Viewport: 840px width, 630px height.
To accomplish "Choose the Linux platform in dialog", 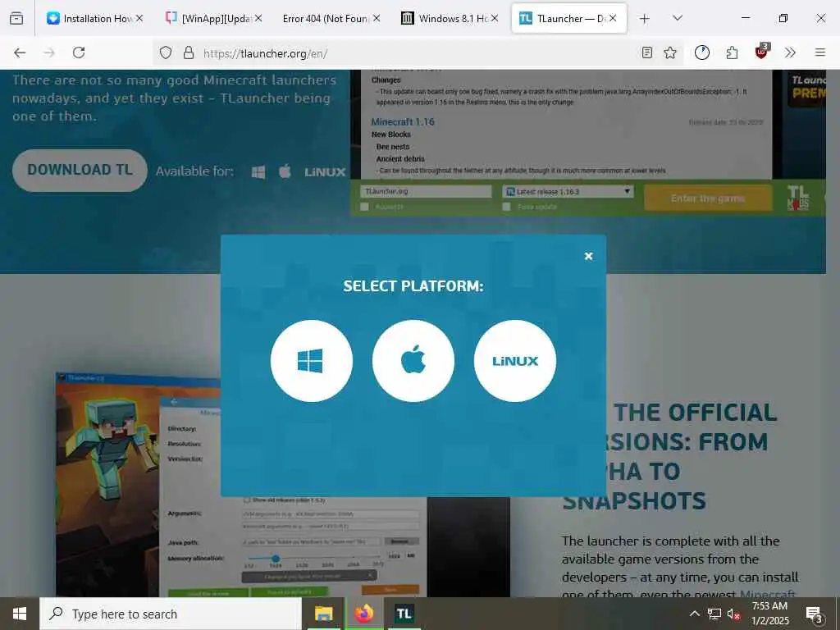I will point(515,361).
